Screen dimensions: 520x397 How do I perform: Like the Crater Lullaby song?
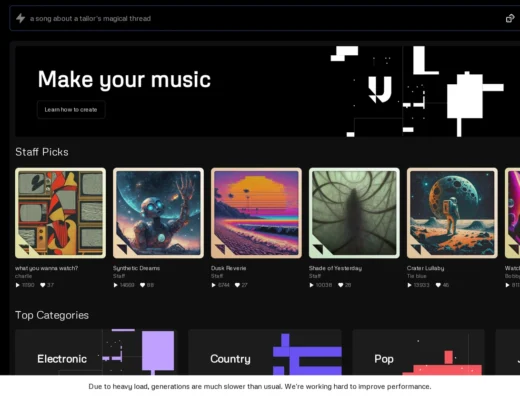[x=438, y=285]
